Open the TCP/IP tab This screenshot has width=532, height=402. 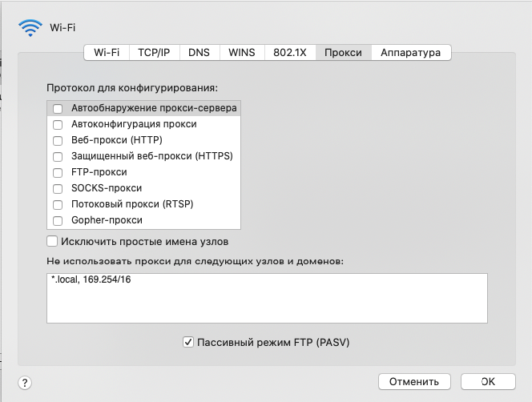pos(153,53)
